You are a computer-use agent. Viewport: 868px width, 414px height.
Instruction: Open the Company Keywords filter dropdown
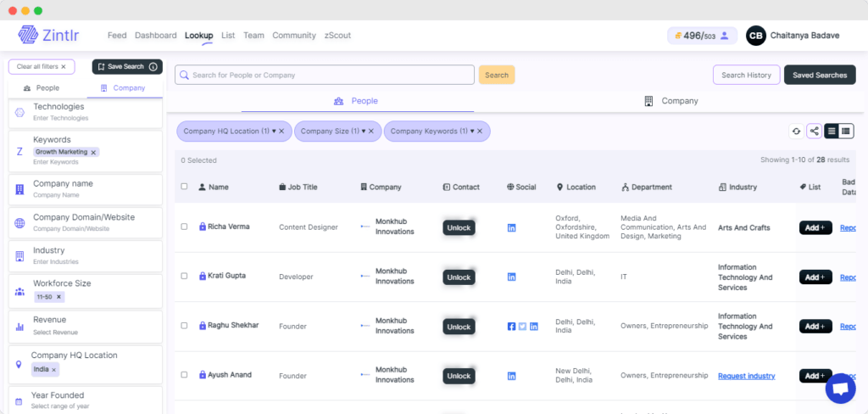472,131
